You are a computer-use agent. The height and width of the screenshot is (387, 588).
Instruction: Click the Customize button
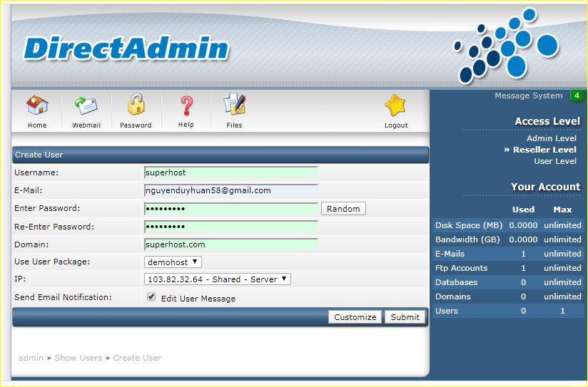click(355, 317)
